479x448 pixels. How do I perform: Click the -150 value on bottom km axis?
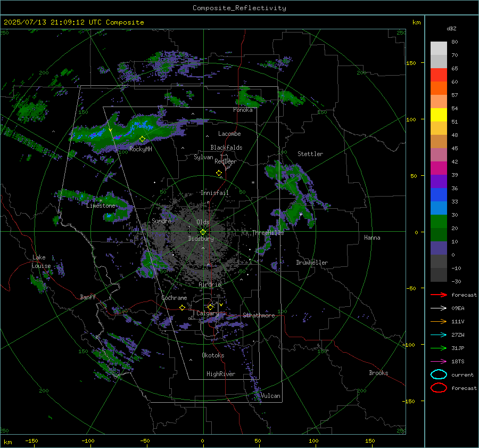coord(31,441)
